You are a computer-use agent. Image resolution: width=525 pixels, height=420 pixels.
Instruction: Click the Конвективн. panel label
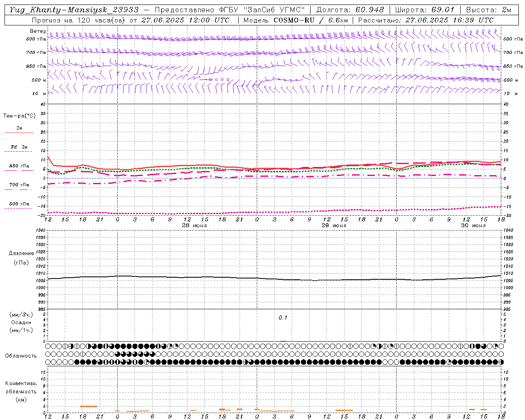pyautogui.click(x=21, y=383)
